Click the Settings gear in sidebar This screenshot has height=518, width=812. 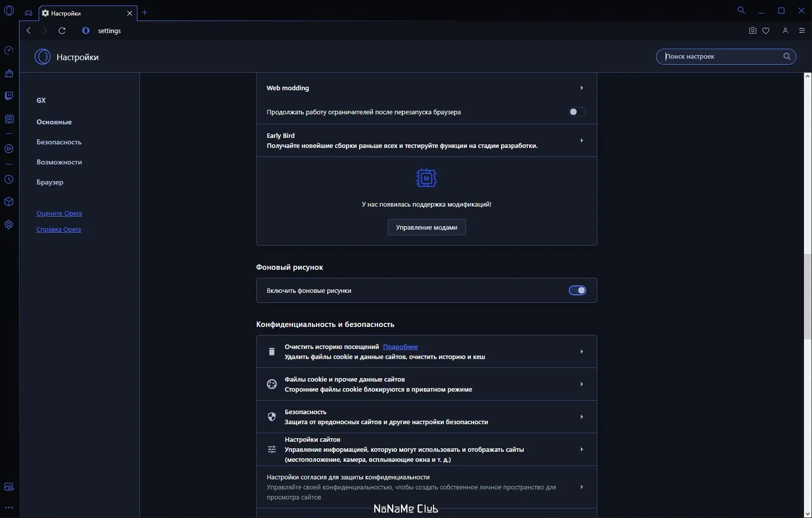(x=9, y=225)
